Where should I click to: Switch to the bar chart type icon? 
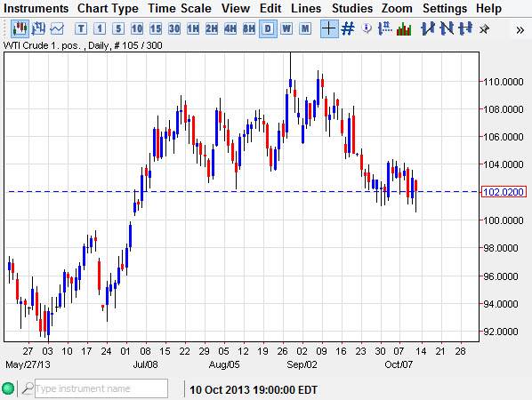pyautogui.click(x=38, y=28)
